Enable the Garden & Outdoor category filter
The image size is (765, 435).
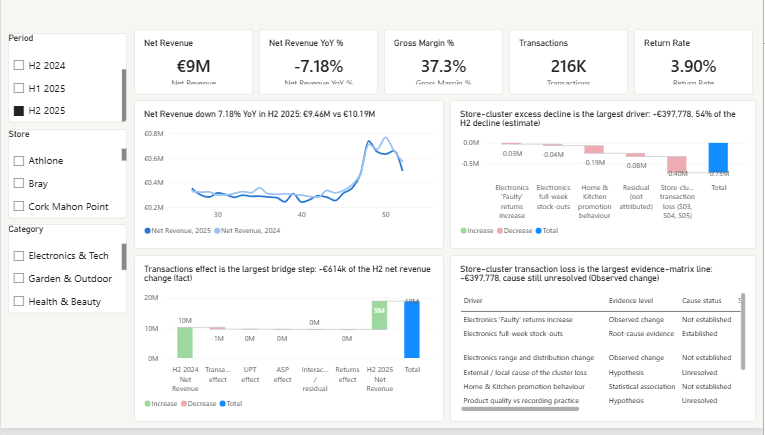pyautogui.click(x=19, y=278)
